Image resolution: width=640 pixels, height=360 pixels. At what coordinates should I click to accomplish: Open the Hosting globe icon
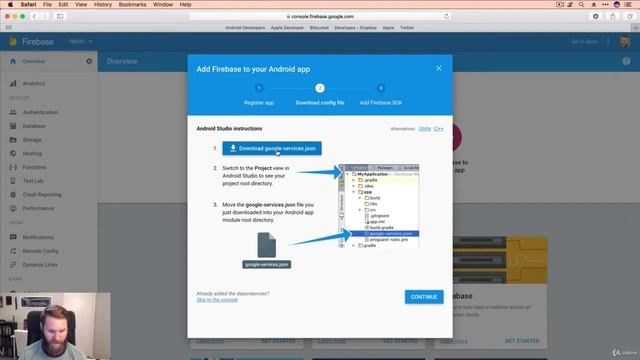pos(13,153)
